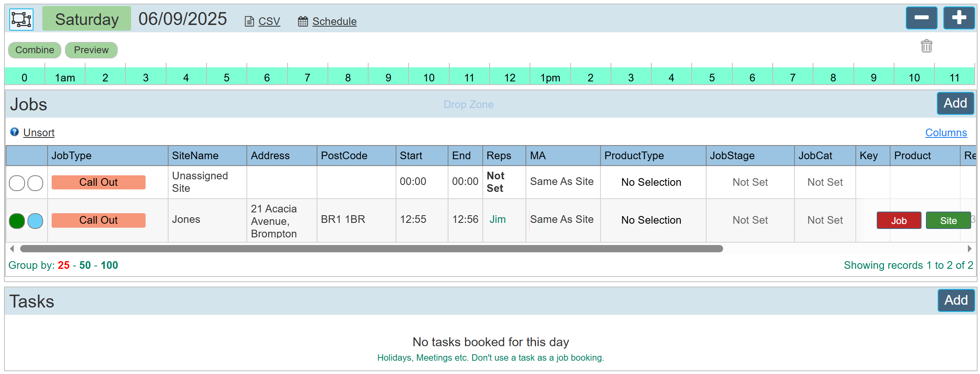Click the orange Call Out tag for Jones

point(98,220)
